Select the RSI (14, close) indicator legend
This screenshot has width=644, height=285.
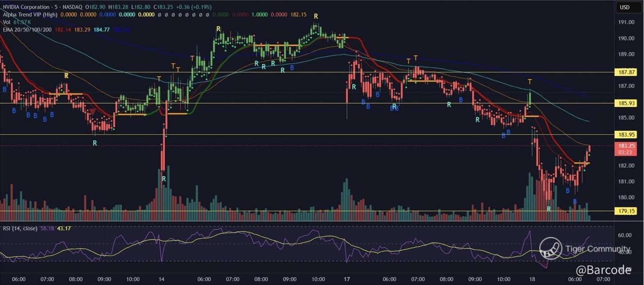(x=20, y=228)
